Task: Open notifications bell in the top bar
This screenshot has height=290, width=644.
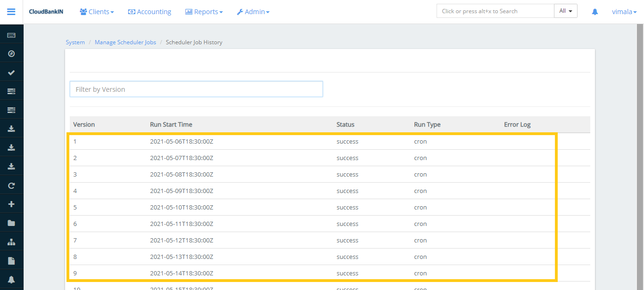Action: coord(595,12)
